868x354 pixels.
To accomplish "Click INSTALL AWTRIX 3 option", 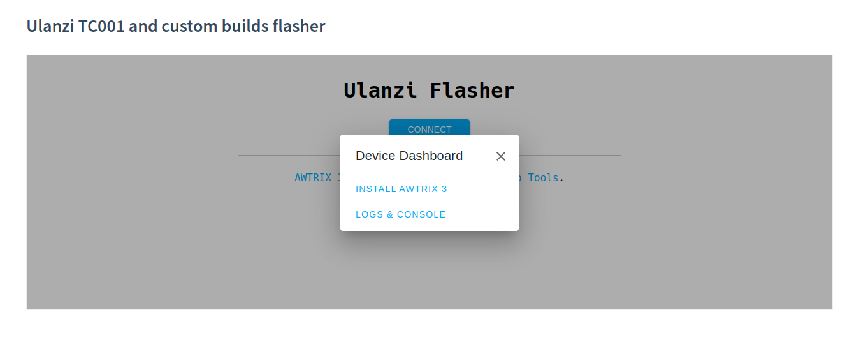I will (x=401, y=189).
